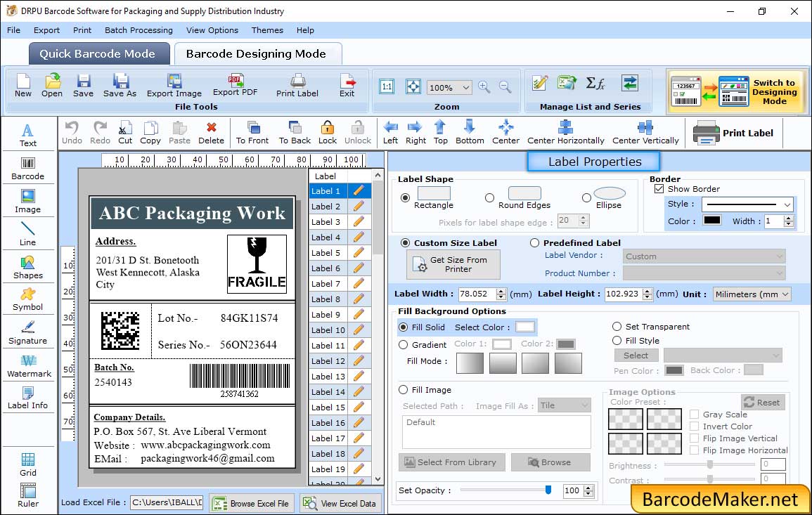Click the Delete icon
The image size is (812, 515).
(x=212, y=133)
